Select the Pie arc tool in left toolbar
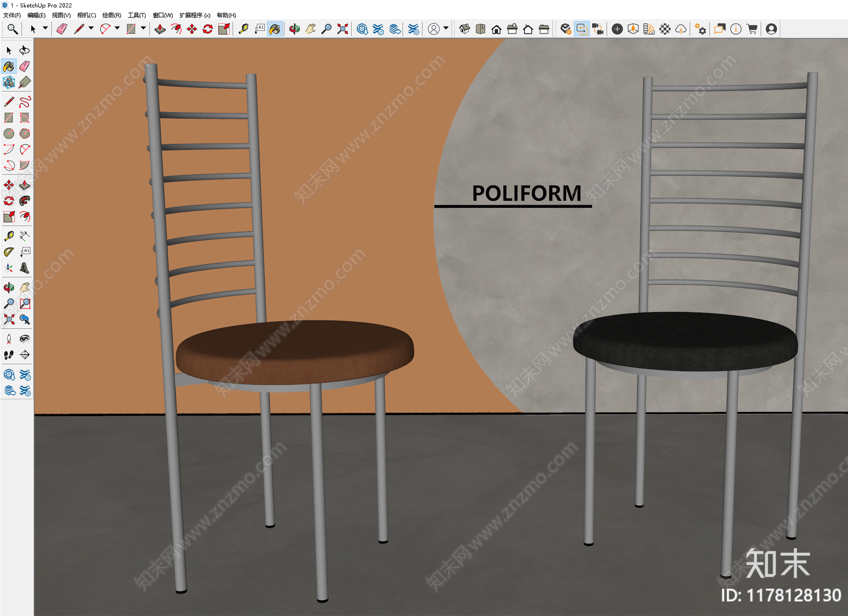The width and height of the screenshot is (848, 616). pos(25,165)
